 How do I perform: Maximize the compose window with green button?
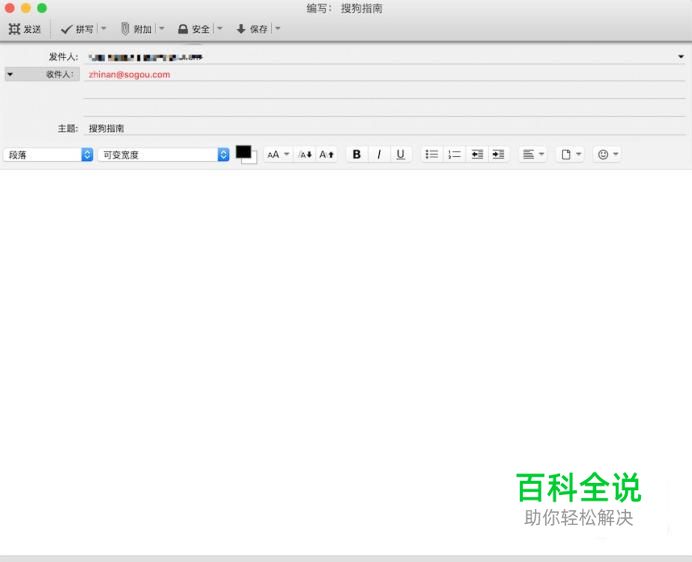click(42, 8)
